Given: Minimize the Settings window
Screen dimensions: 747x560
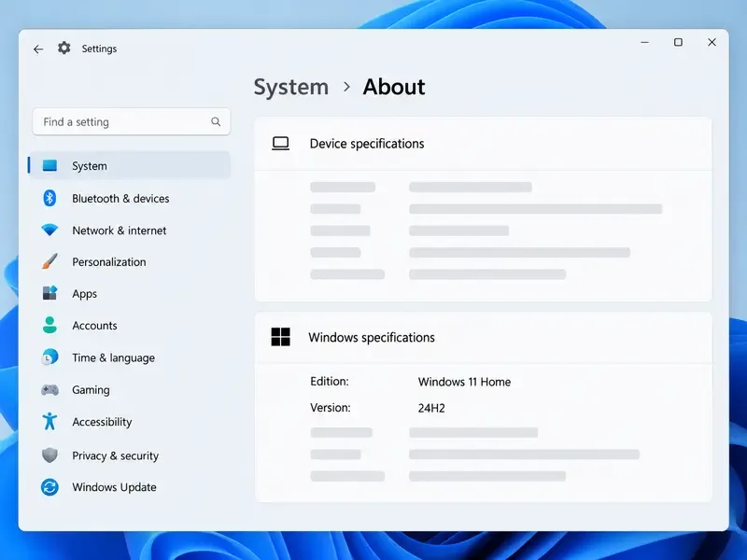Looking at the screenshot, I should click(x=644, y=42).
